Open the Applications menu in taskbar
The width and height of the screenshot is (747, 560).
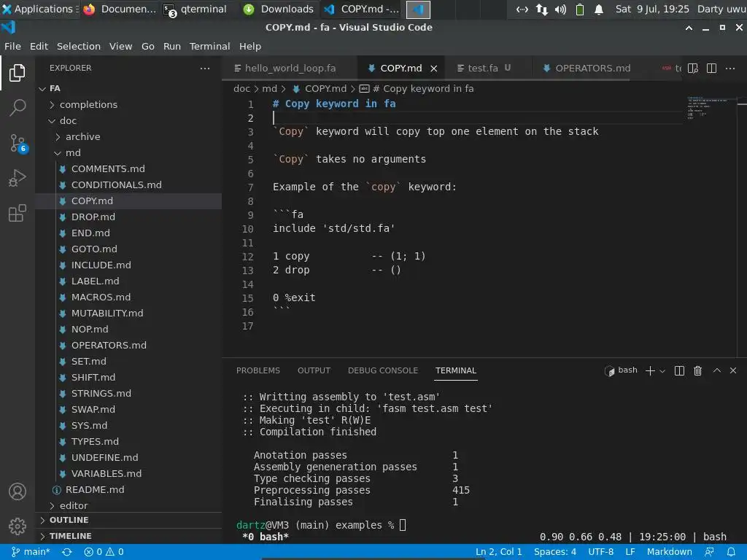[x=39, y=9]
